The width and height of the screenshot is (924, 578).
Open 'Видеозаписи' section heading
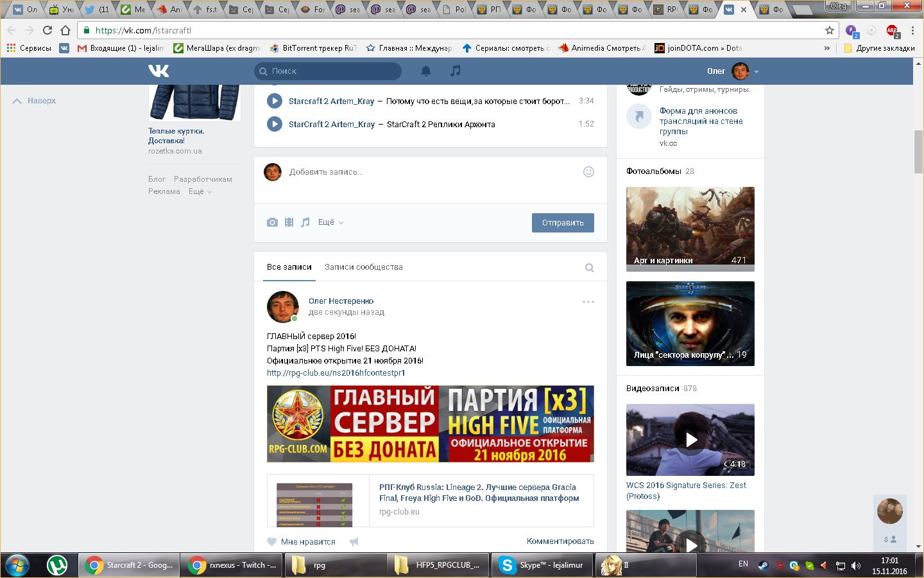click(652, 389)
